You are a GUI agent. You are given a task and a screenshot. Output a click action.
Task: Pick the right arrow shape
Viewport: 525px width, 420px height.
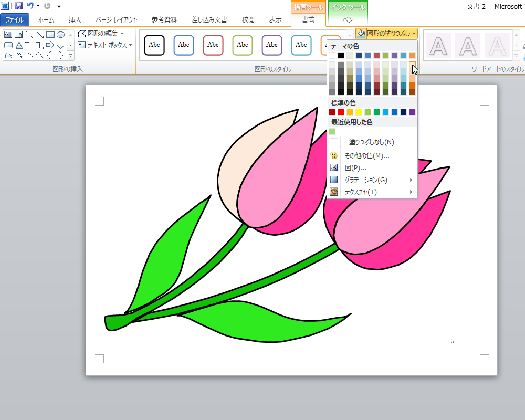click(x=50, y=45)
